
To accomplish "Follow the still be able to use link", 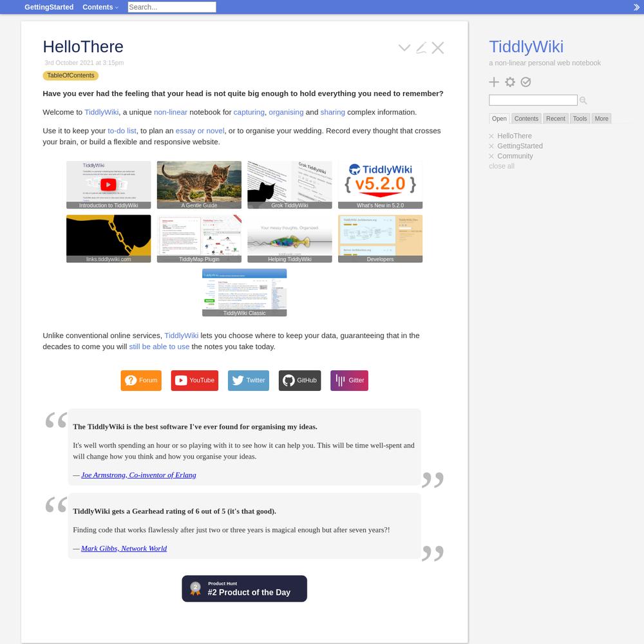I will [159, 346].
